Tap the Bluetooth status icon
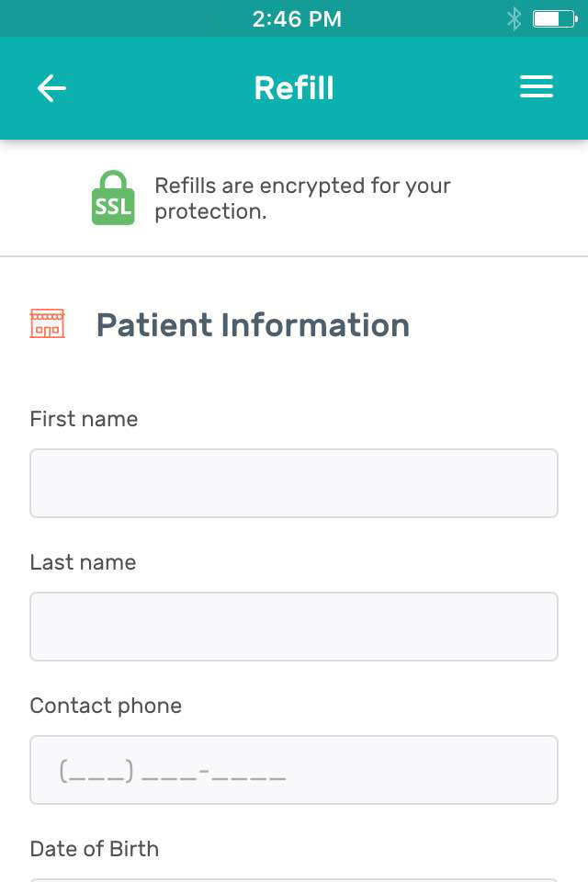 pos(514,18)
